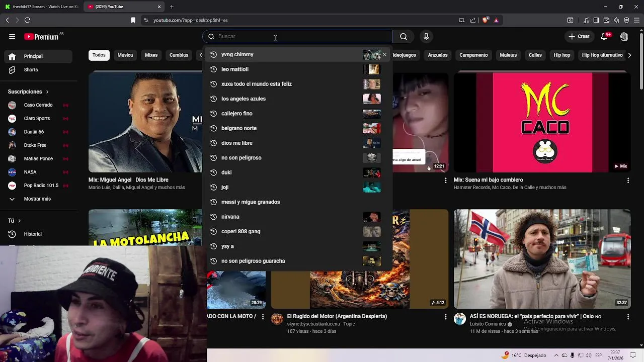Screen dimensions: 644x362
Task: Show hidden system tray icons chevron
Action: click(x=556, y=355)
